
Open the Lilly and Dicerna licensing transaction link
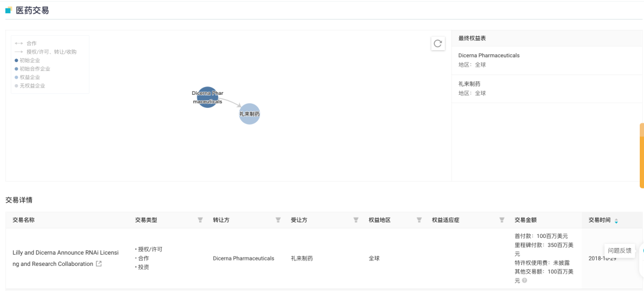[x=66, y=258]
